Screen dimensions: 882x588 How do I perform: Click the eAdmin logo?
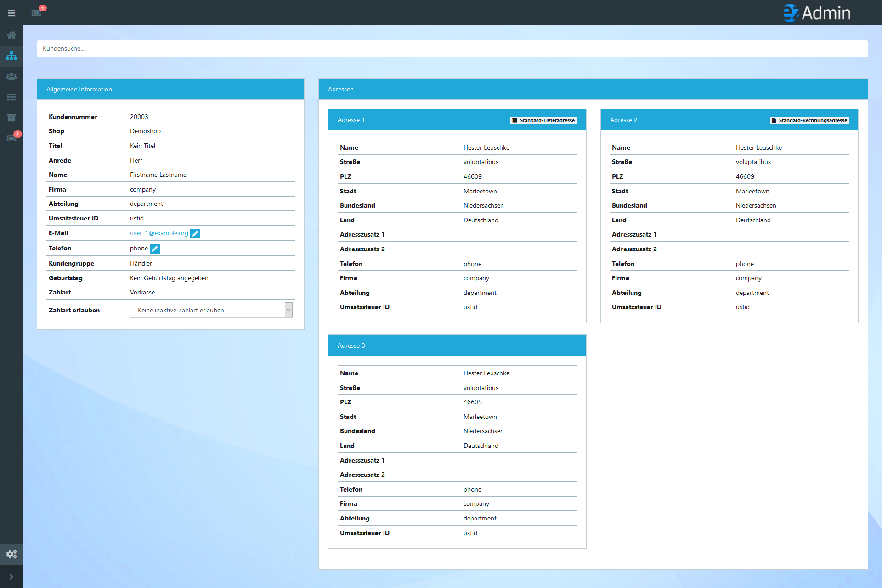tap(817, 13)
